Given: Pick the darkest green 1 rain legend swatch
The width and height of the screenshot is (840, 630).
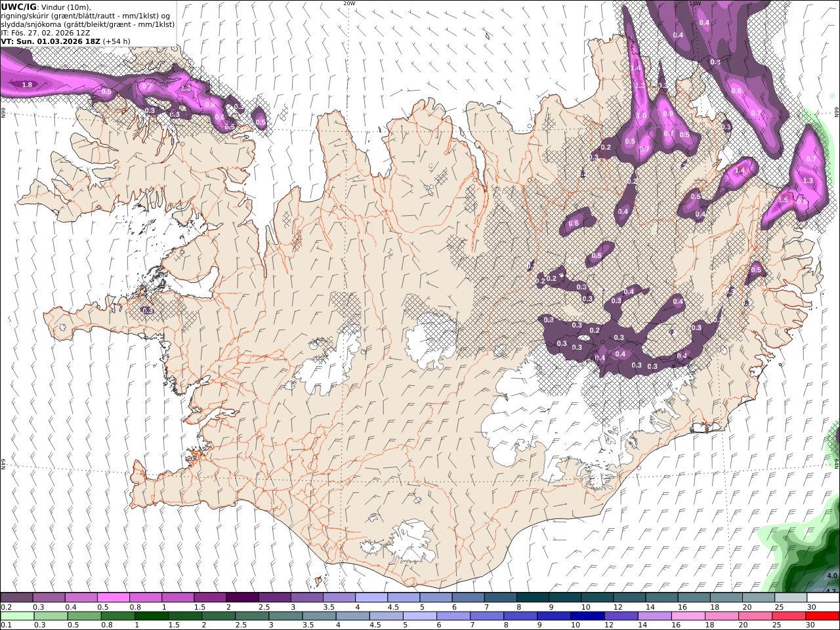Looking at the screenshot, I should [x=152, y=616].
